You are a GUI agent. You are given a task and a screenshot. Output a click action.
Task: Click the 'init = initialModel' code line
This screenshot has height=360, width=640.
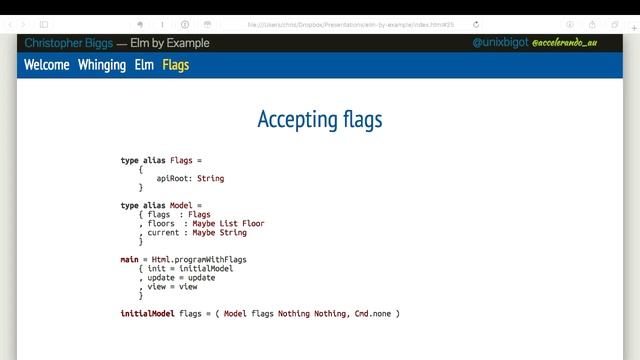(186, 269)
